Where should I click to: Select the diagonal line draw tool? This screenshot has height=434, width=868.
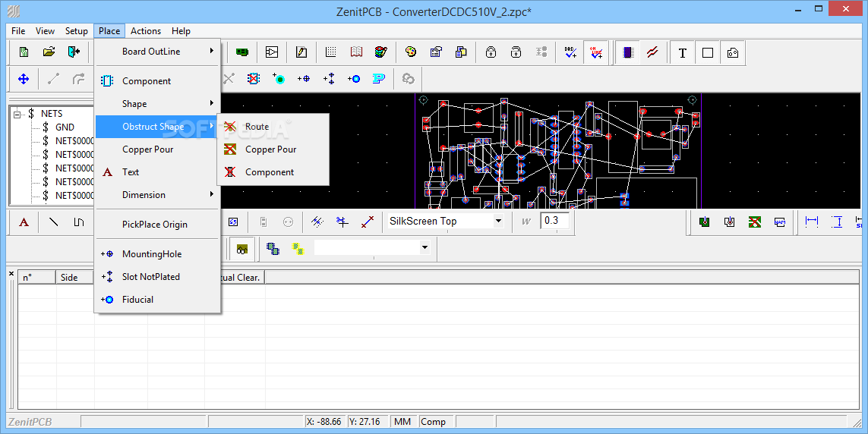[x=54, y=222]
